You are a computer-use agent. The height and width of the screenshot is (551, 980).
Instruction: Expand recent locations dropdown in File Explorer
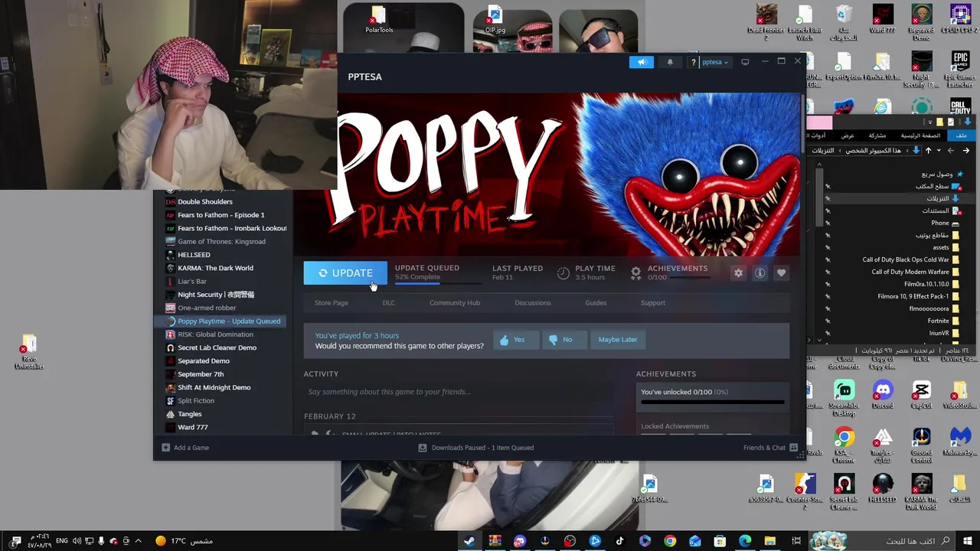point(939,151)
